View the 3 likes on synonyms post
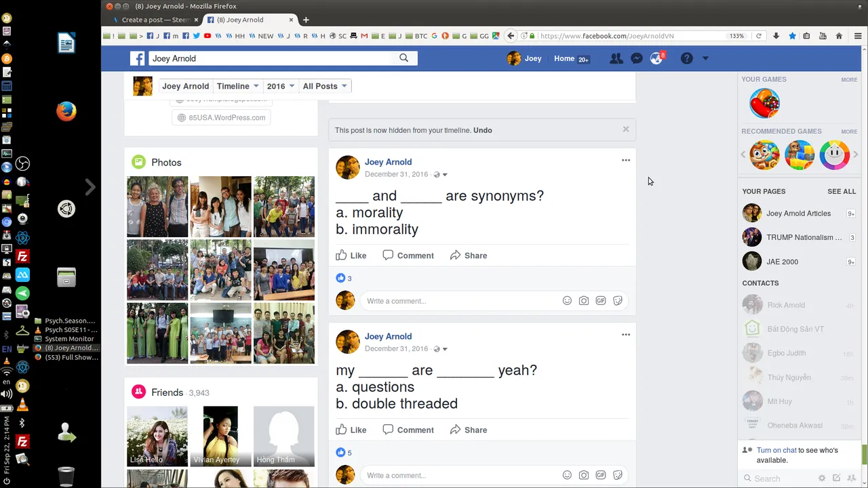This screenshot has height=488, width=868. pos(344,278)
